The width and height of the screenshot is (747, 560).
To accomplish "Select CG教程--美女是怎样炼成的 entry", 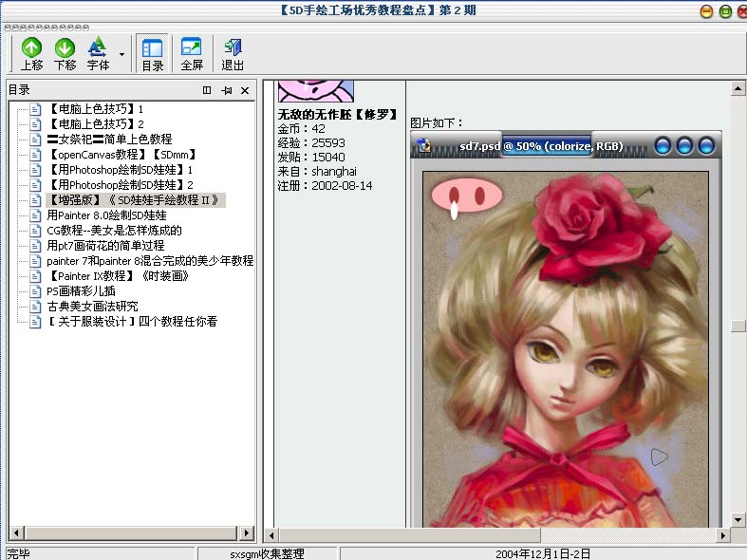I will click(114, 231).
